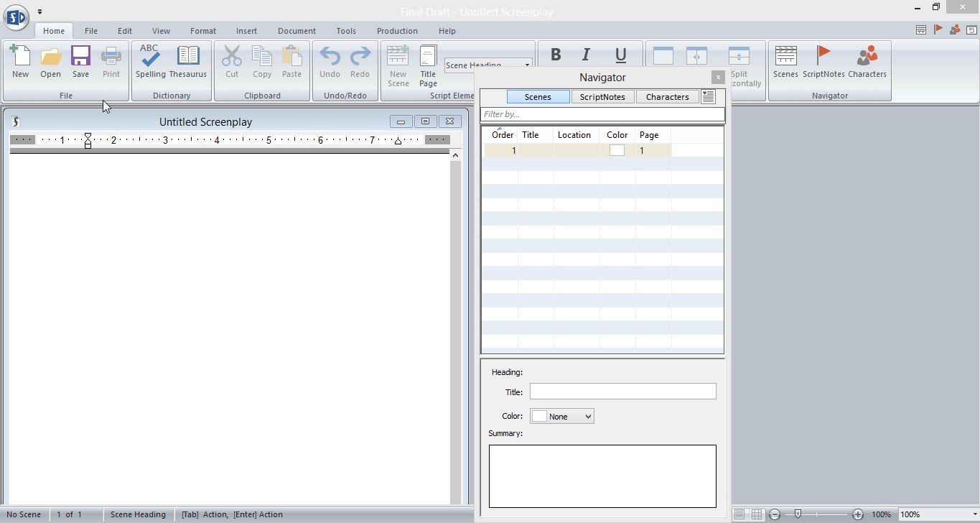
Task: Open the Help ribbon tab
Action: click(x=447, y=31)
